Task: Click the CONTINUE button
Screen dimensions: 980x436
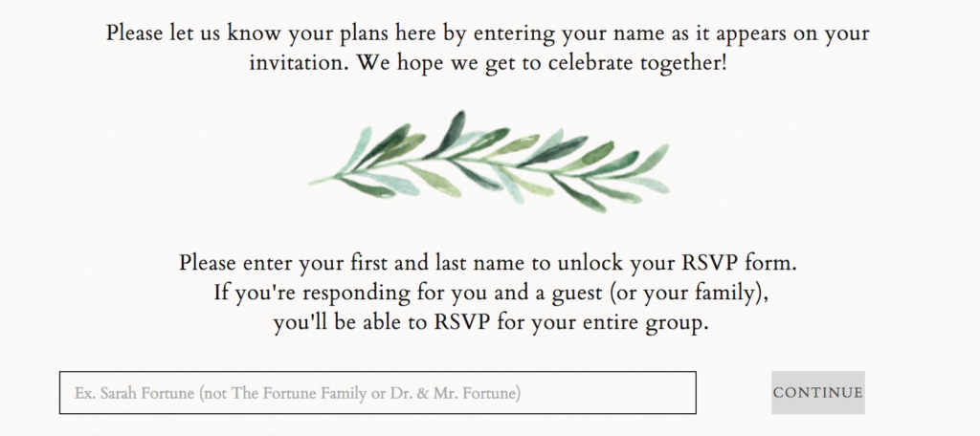Action: point(818,392)
